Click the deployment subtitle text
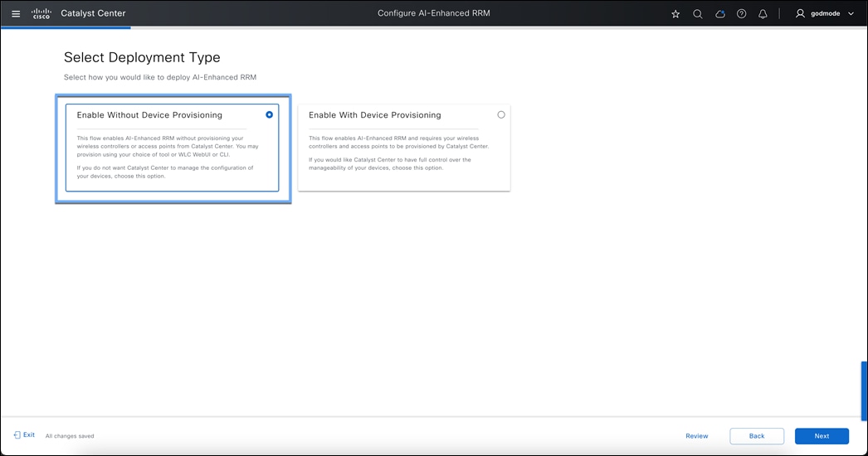This screenshot has height=456, width=868. pyautogui.click(x=160, y=77)
